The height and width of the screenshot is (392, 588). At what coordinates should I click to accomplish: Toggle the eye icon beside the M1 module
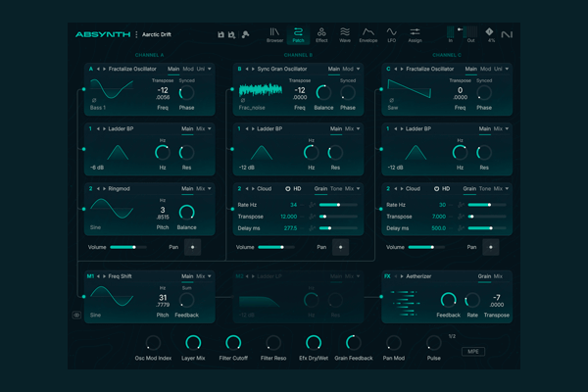[76, 315]
